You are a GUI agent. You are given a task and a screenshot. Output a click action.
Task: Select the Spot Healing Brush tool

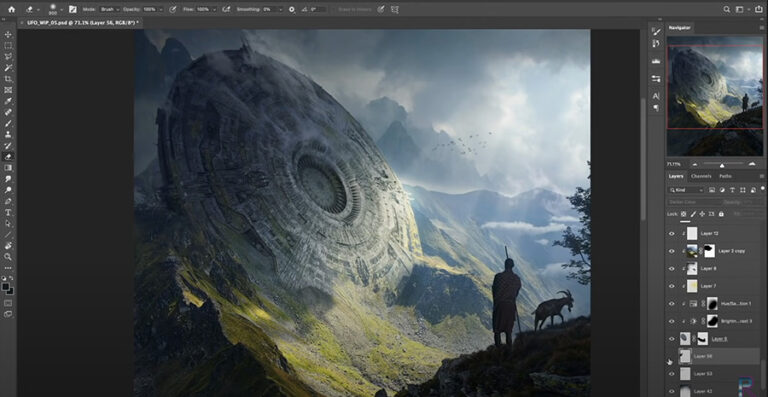click(x=8, y=112)
